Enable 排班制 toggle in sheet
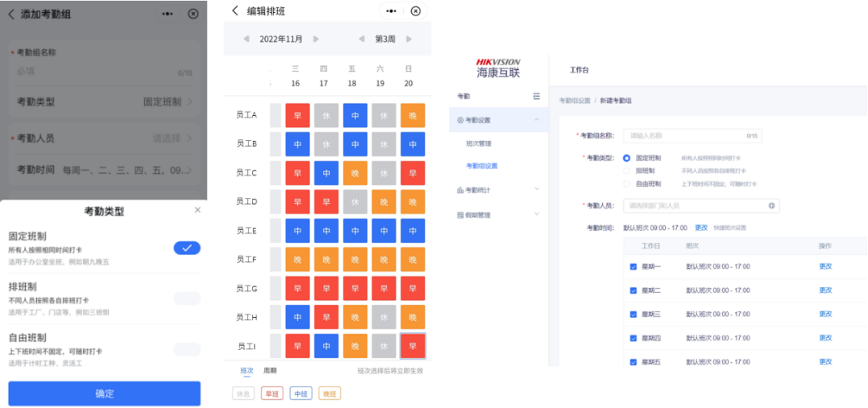868x408 pixels. point(187,298)
